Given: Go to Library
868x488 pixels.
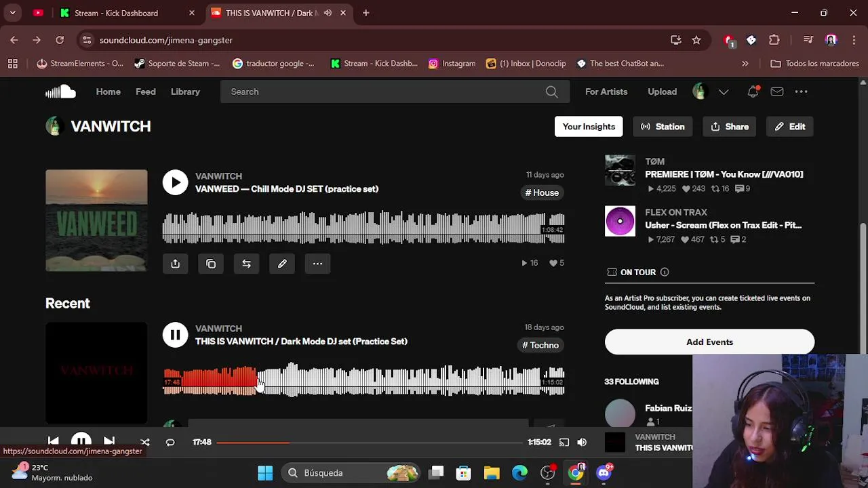Looking at the screenshot, I should 185,91.
